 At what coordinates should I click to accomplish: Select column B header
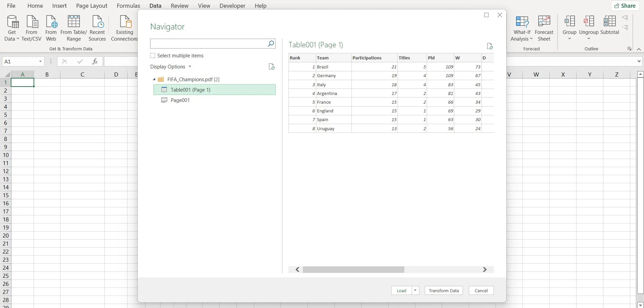coord(47,74)
